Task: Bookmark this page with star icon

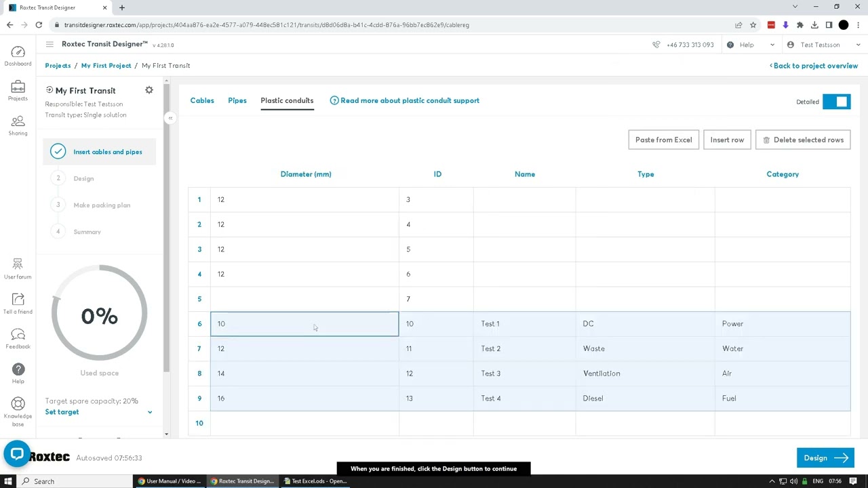Action: (x=753, y=25)
